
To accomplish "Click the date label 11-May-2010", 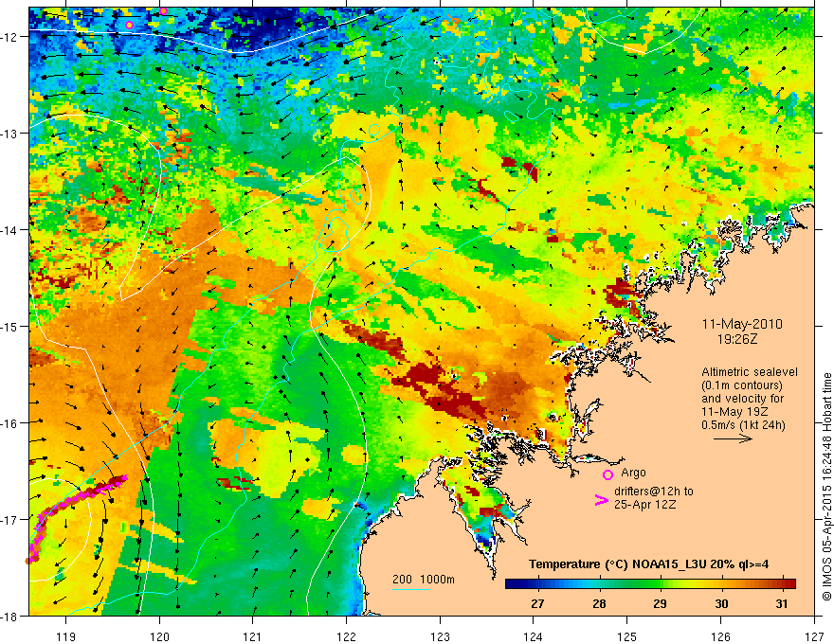I will tap(742, 324).
